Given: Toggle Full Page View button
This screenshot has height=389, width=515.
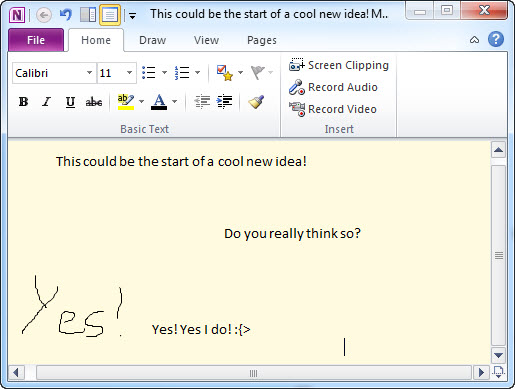Looking at the screenshot, I should 110,15.
